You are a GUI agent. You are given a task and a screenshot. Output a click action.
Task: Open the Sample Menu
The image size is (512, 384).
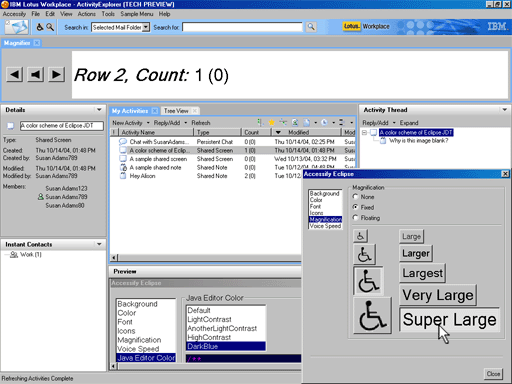tap(137, 14)
